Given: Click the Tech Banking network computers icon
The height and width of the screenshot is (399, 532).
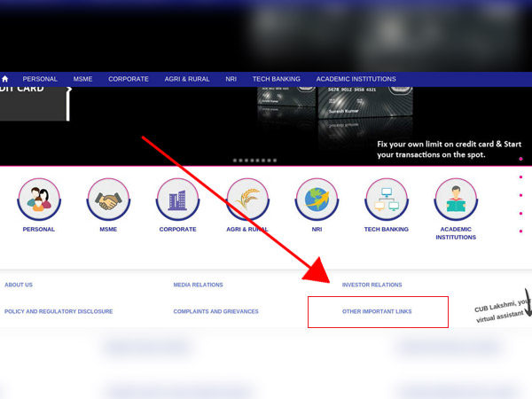Looking at the screenshot, I should pyautogui.click(x=387, y=199).
